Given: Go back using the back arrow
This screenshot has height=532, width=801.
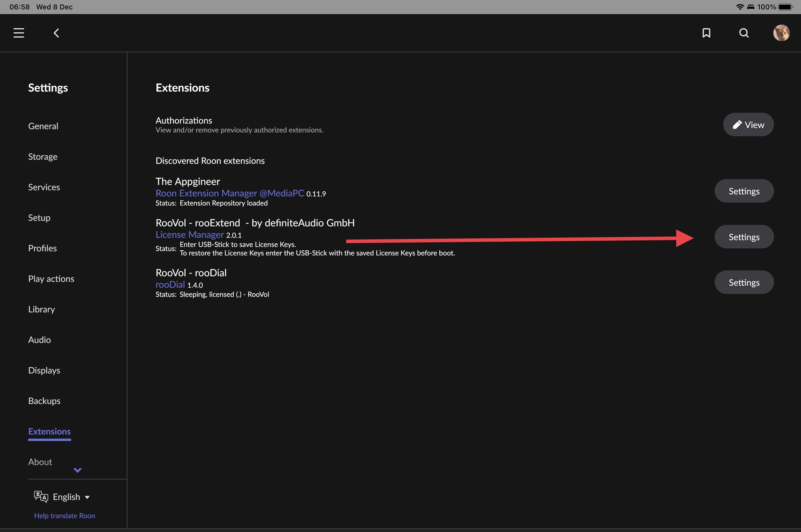Looking at the screenshot, I should 56,33.
